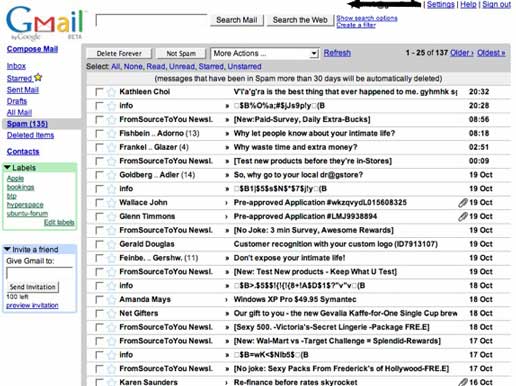Open the Customer recognition with custom logo message

point(336,244)
